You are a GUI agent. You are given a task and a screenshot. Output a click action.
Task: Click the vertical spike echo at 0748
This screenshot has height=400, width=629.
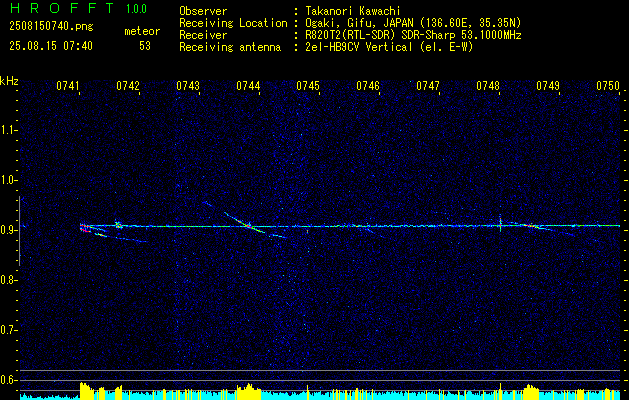[x=500, y=223]
